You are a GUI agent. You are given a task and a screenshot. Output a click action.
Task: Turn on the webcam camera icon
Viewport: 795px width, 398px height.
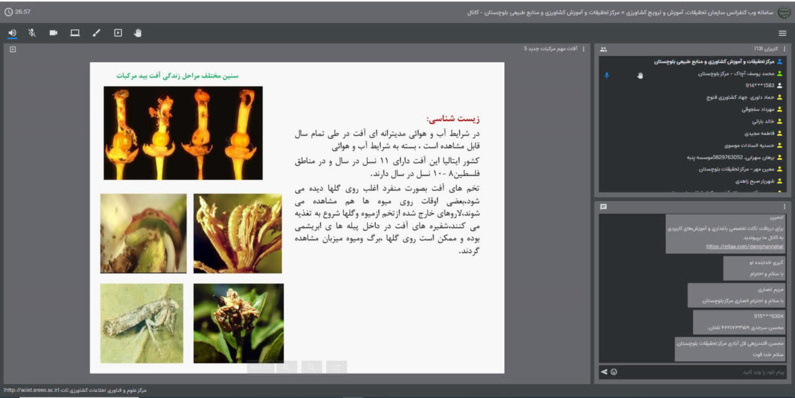[x=53, y=33]
